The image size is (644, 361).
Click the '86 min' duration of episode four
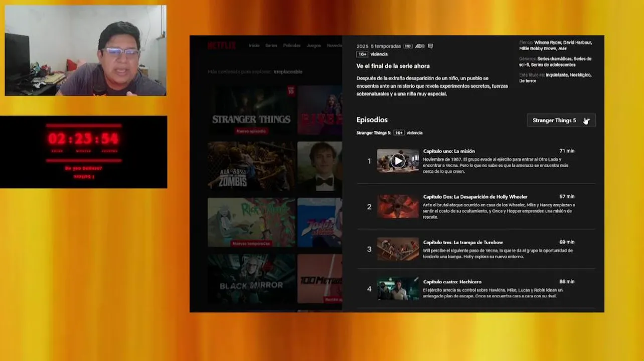point(567,282)
